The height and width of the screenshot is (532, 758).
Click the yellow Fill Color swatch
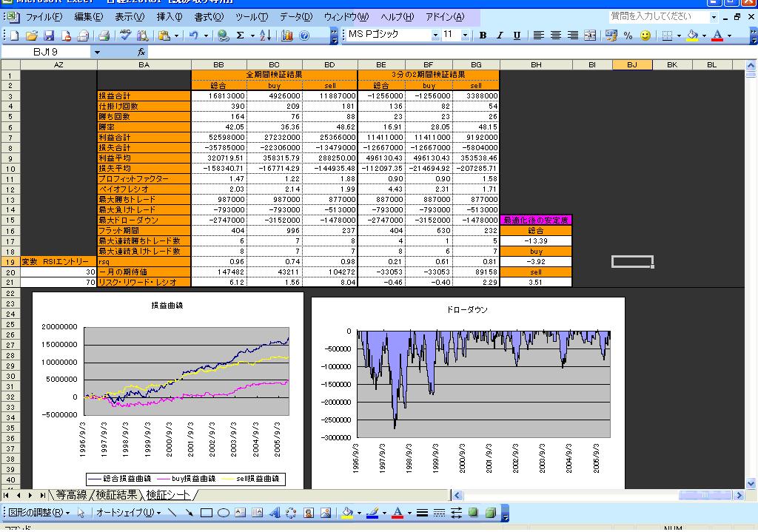pyautogui.click(x=693, y=35)
